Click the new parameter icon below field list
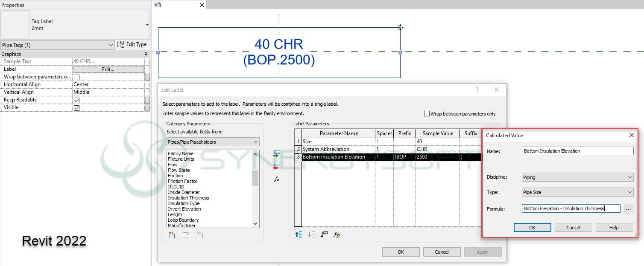Image resolution: width=644 pixels, height=266 pixels. click(x=172, y=234)
